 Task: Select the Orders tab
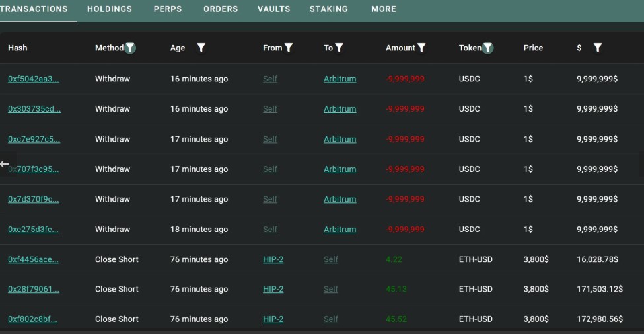click(x=221, y=9)
